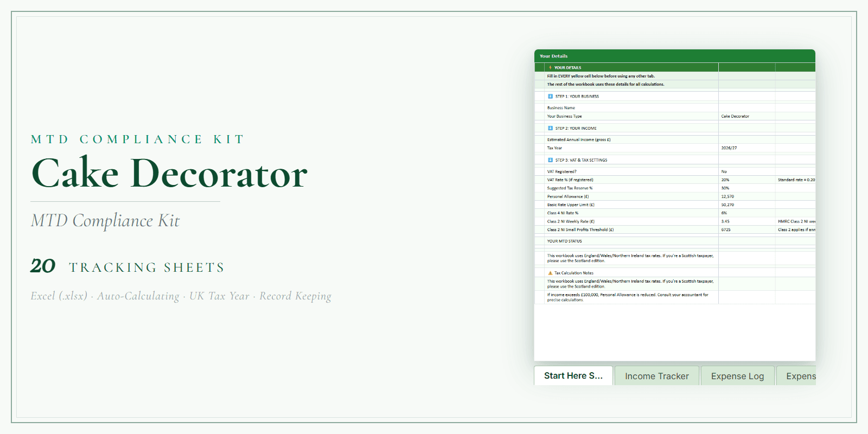Select the Class 2 NI Weekly Rate 3.45 cell
This screenshot has width=868, height=434.
[x=746, y=222]
